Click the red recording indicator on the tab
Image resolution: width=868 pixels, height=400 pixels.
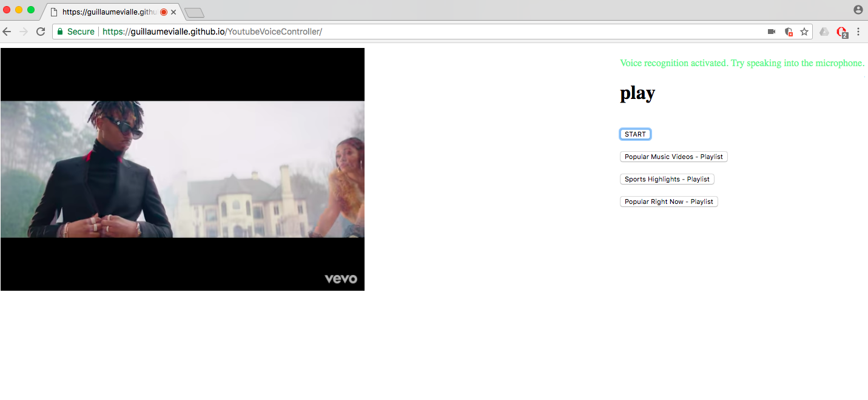pos(164,12)
